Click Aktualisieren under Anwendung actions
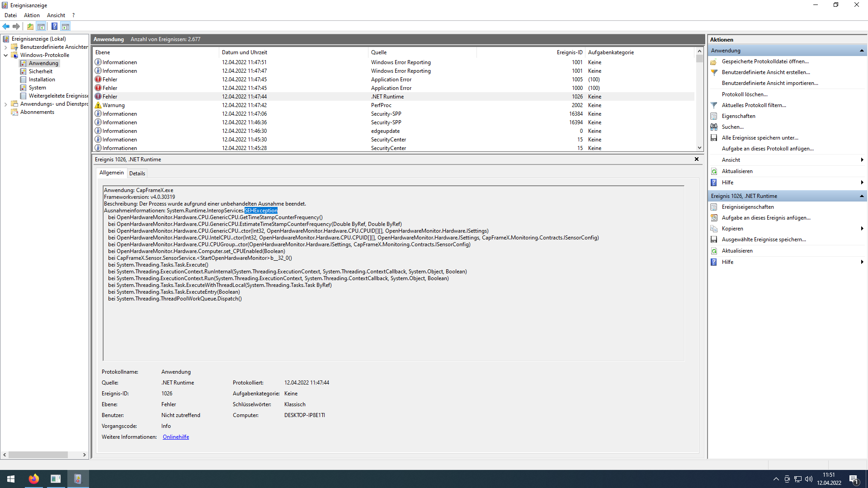 click(737, 171)
